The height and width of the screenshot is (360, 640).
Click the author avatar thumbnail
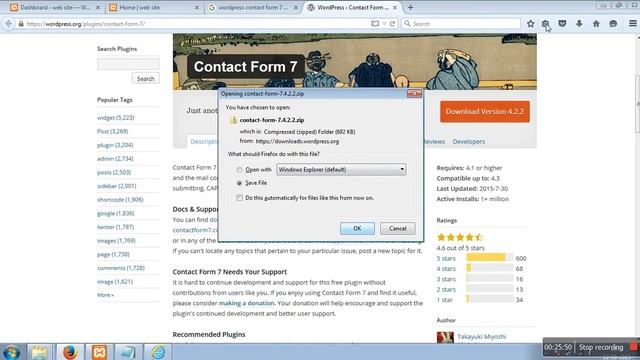(x=445, y=337)
